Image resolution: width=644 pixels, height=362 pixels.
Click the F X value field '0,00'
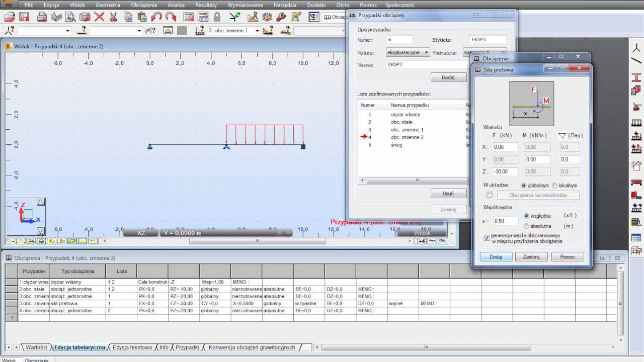click(505, 147)
